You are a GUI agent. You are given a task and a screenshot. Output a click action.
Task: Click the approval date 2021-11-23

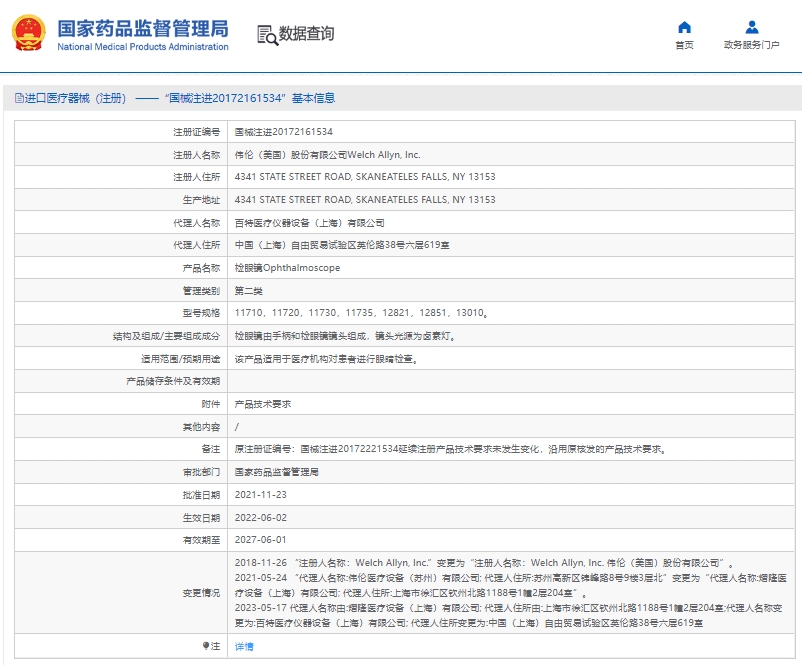point(260,495)
